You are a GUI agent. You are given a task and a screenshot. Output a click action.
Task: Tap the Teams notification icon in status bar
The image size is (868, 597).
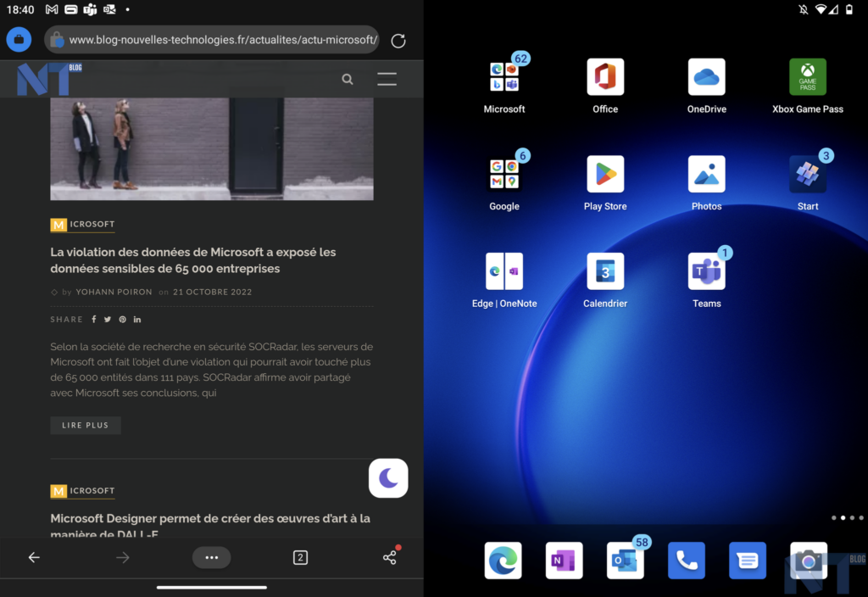coord(90,9)
